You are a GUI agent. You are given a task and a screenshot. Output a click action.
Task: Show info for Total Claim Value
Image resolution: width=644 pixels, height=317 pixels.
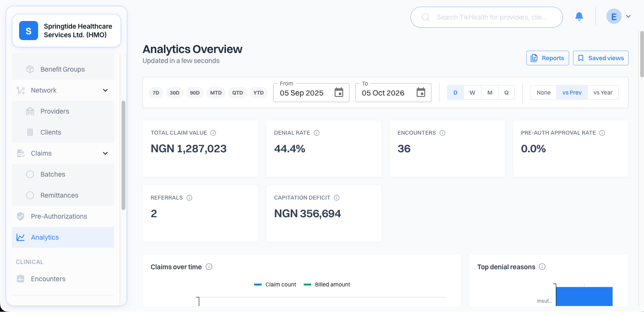tap(213, 133)
